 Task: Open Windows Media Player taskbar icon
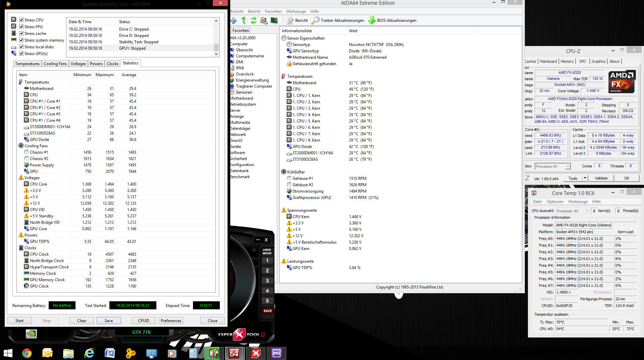(172, 353)
